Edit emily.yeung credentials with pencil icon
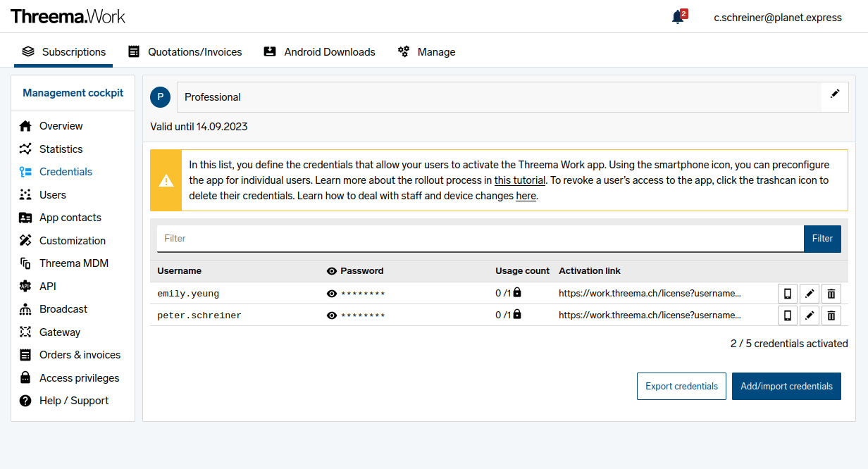The height and width of the screenshot is (469, 868). click(x=810, y=294)
